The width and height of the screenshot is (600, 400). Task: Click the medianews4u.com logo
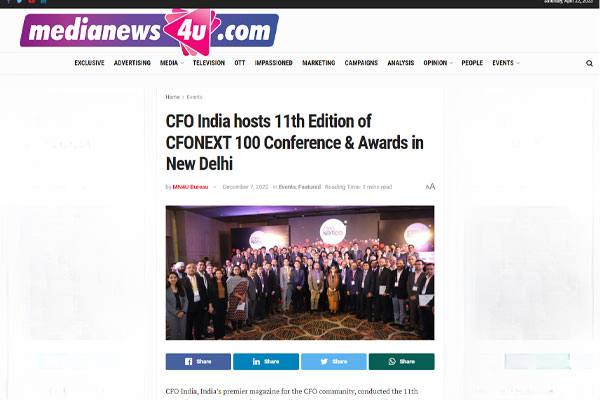click(149, 31)
